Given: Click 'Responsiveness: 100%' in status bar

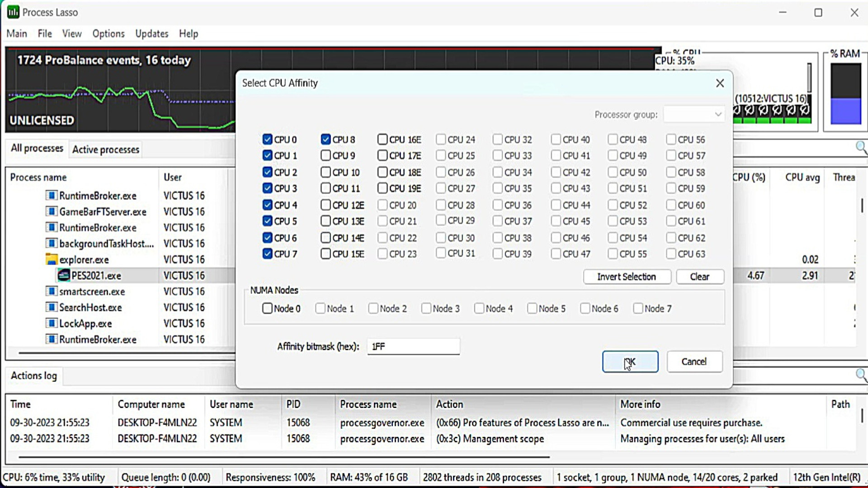Looking at the screenshot, I should click(270, 477).
